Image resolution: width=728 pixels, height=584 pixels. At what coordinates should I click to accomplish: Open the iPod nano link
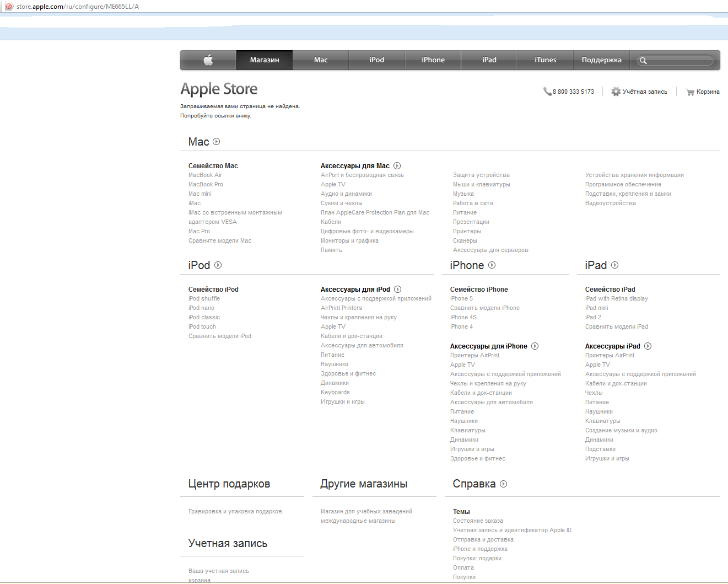pos(201,308)
